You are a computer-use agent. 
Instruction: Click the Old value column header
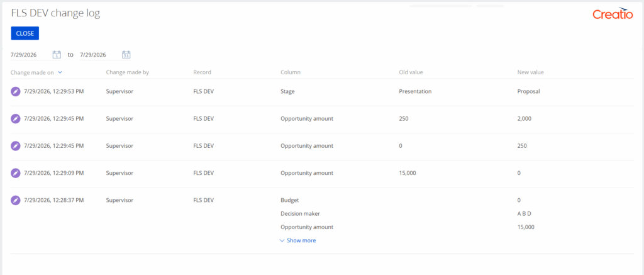coord(411,72)
